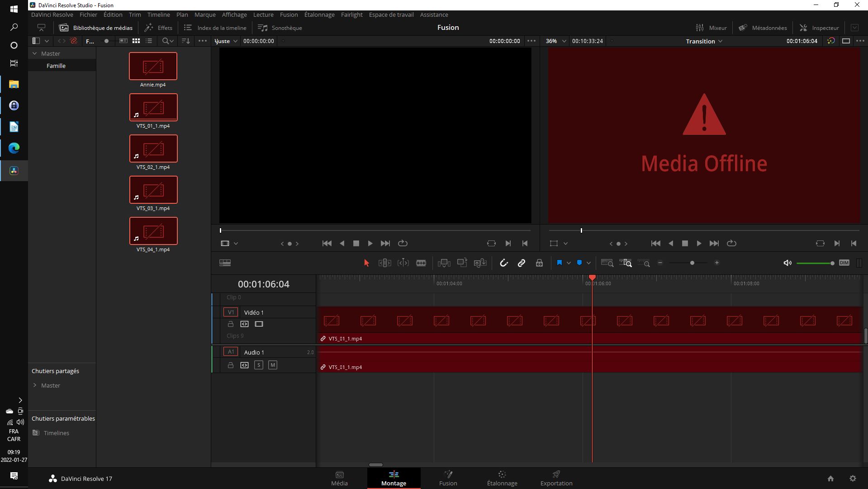The image size is (868, 489).
Task: Switch to the Exportation page
Action: point(556,479)
